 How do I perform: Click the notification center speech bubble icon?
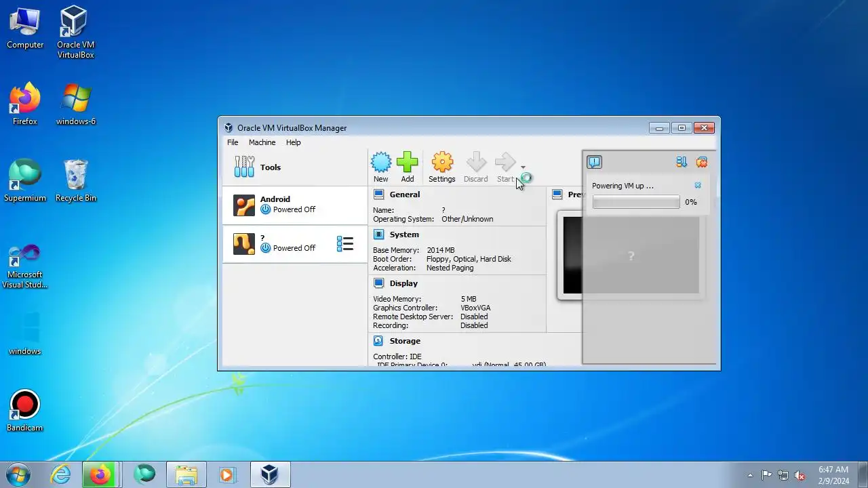pos(594,162)
